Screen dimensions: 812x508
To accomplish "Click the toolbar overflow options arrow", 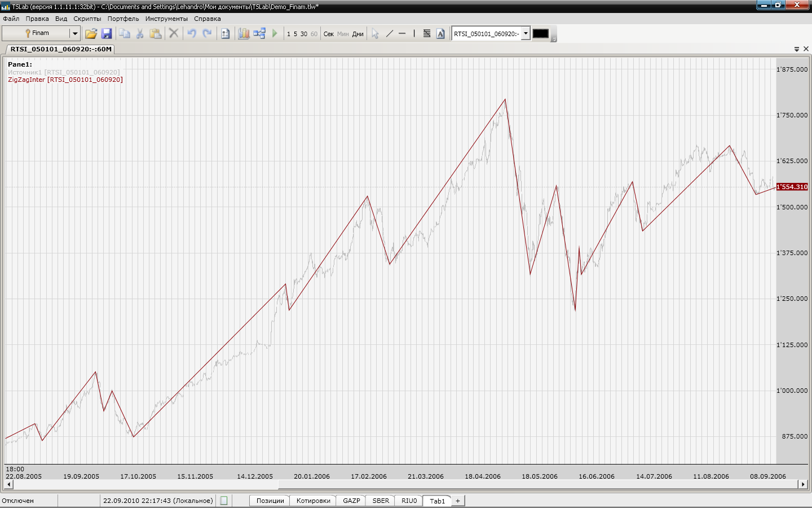I will click(x=554, y=39).
